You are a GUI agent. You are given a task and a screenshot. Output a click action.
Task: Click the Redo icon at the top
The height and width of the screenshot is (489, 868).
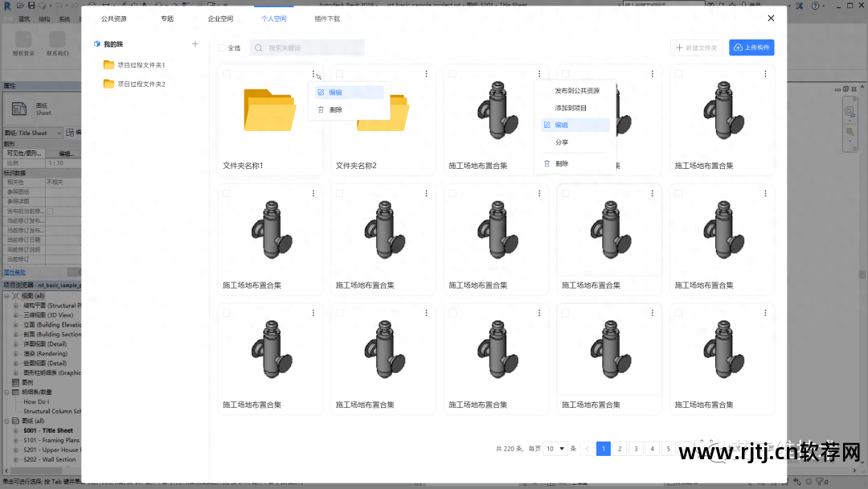pos(73,6)
